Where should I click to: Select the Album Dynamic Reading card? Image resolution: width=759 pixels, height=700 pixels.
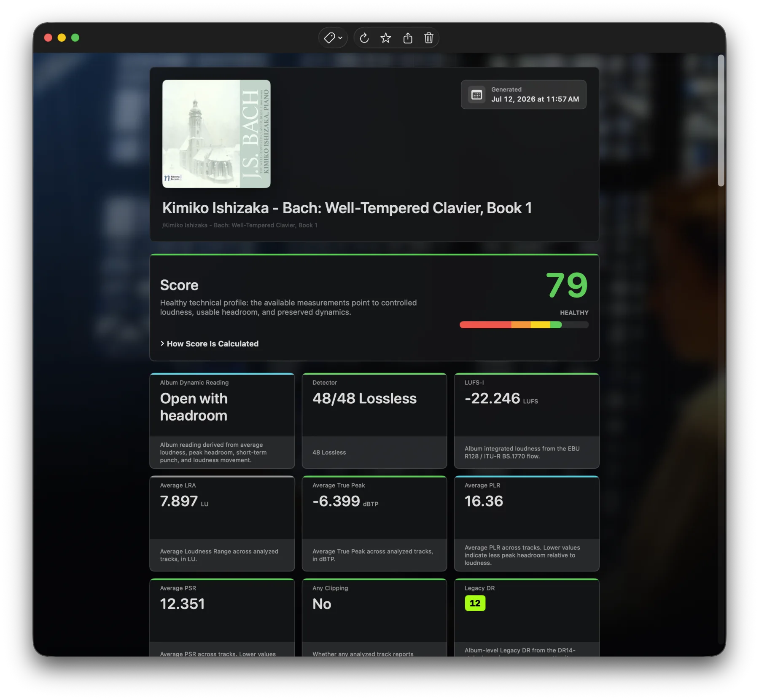coord(222,421)
